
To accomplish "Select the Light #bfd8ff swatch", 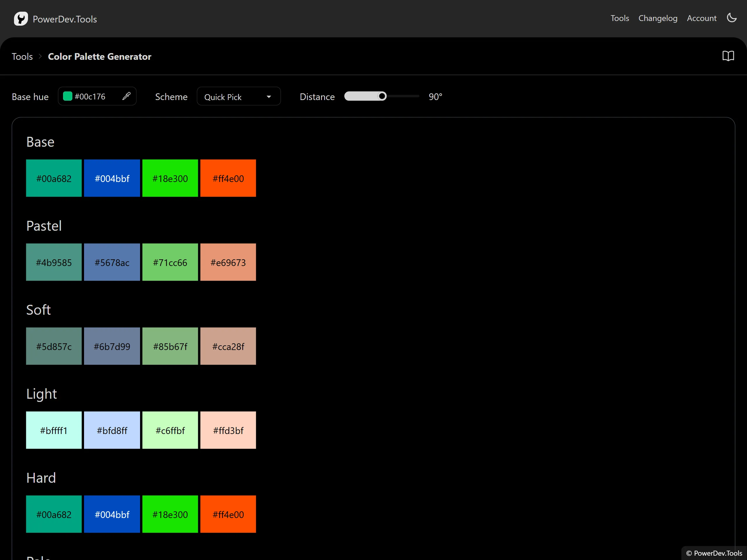I will [x=112, y=430].
